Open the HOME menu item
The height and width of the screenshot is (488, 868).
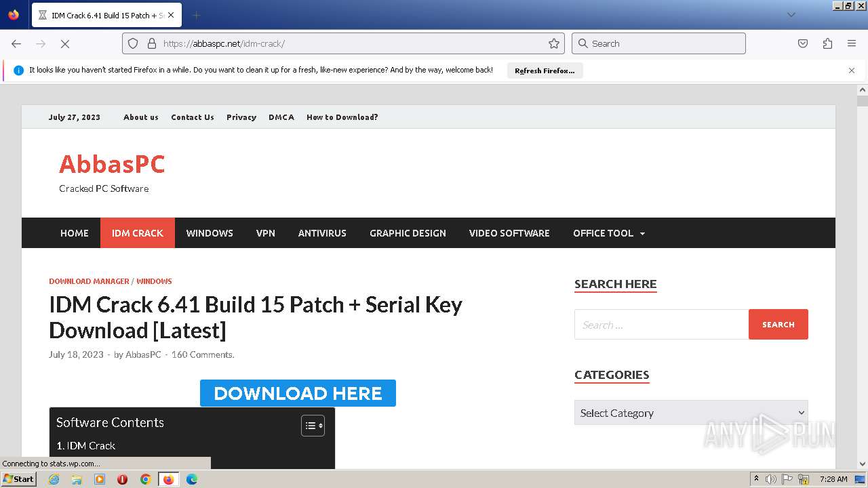[x=75, y=233]
